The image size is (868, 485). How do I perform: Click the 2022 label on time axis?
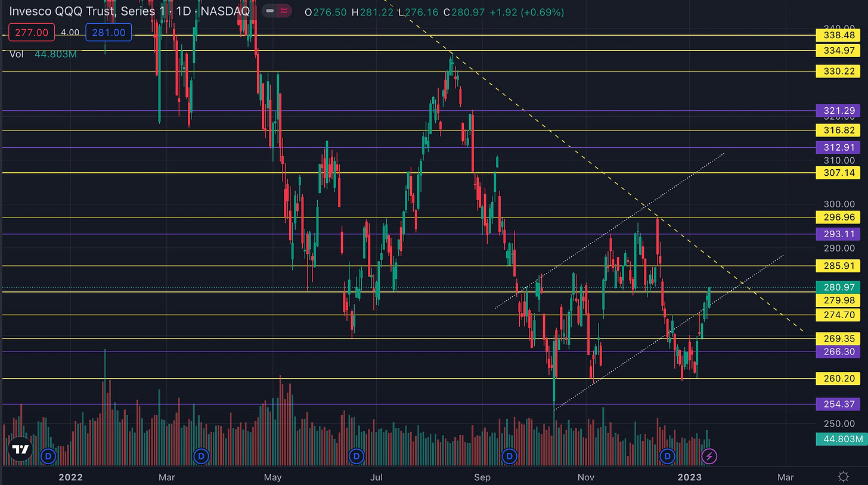click(71, 477)
